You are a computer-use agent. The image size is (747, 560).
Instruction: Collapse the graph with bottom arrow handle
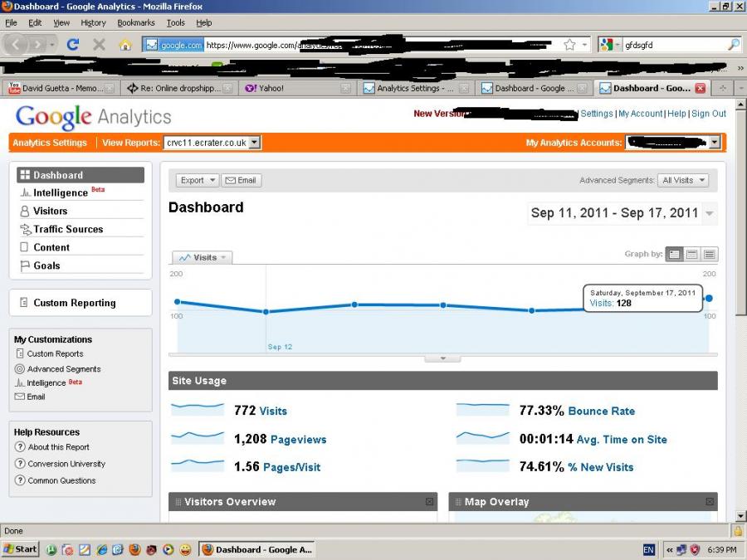pos(442,358)
